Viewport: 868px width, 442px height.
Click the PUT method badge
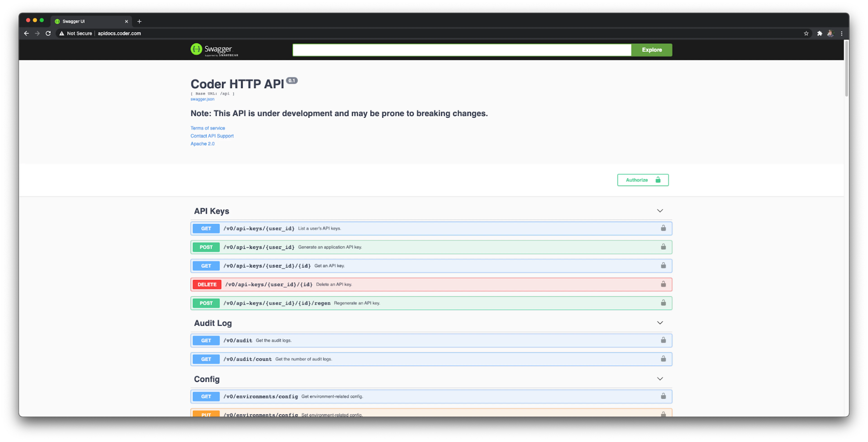tap(206, 414)
